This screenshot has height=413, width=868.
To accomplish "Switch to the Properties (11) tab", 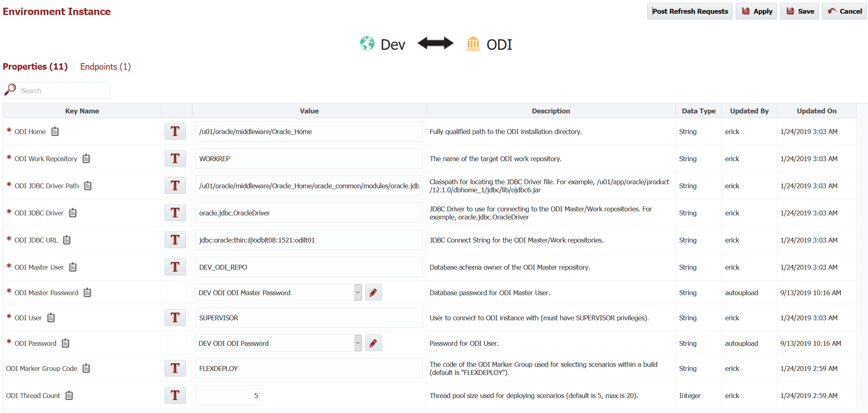I will 35,67.
